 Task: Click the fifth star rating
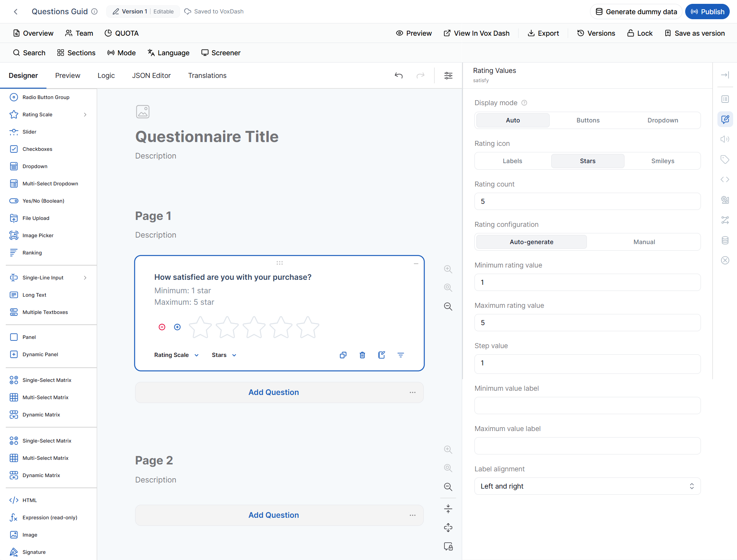coord(308,327)
